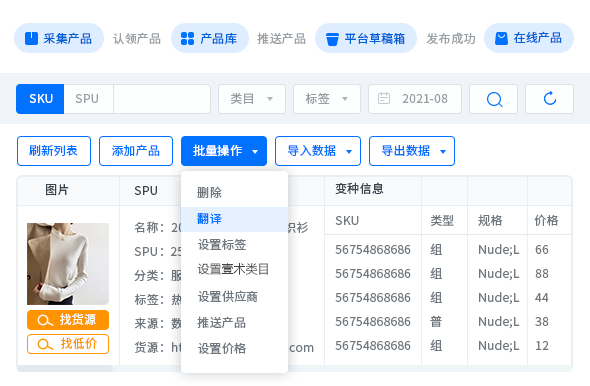The height and width of the screenshot is (386, 590).
Task: Click the 刷新列表 button
Action: pos(54,151)
